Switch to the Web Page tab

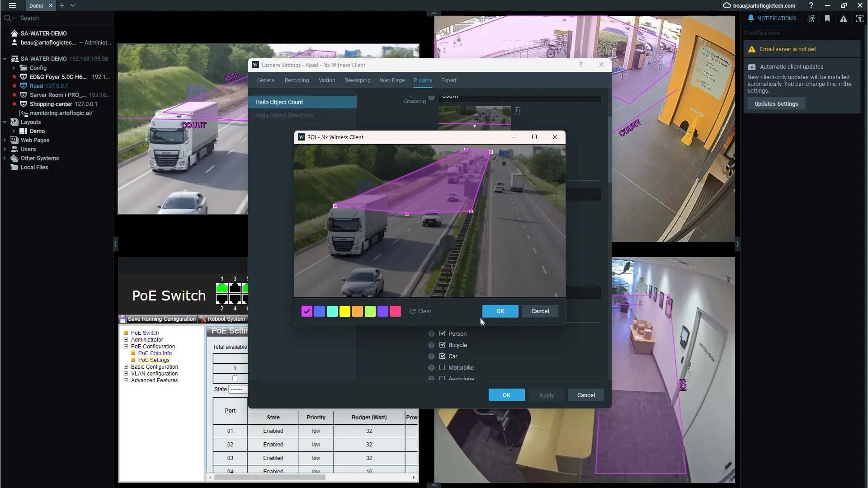(392, 80)
